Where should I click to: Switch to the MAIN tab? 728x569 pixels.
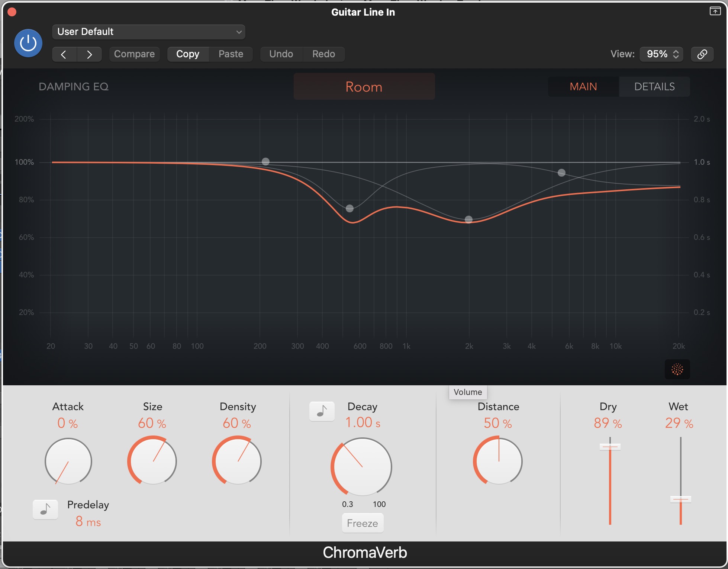583,87
